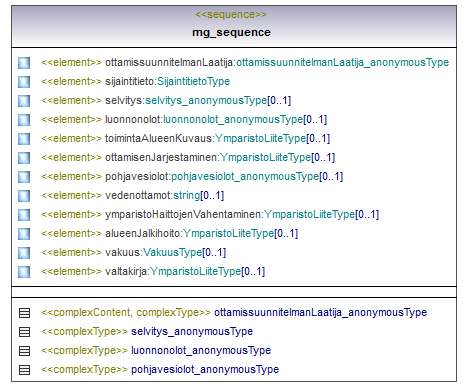
Task: Select the blue icon next to sijaintitieto
Action: [24, 82]
